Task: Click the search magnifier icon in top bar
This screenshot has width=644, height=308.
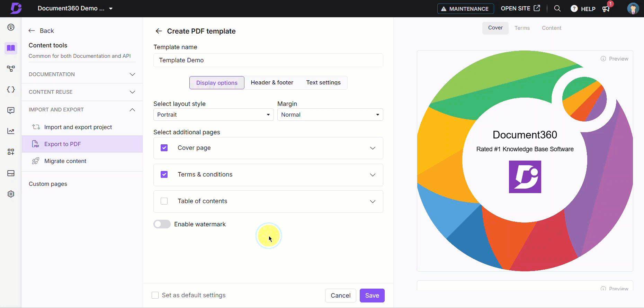Action: (557, 8)
